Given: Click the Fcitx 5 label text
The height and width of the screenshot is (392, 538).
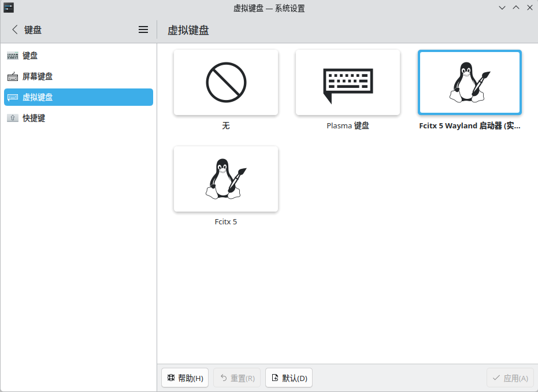Looking at the screenshot, I should pos(226,222).
